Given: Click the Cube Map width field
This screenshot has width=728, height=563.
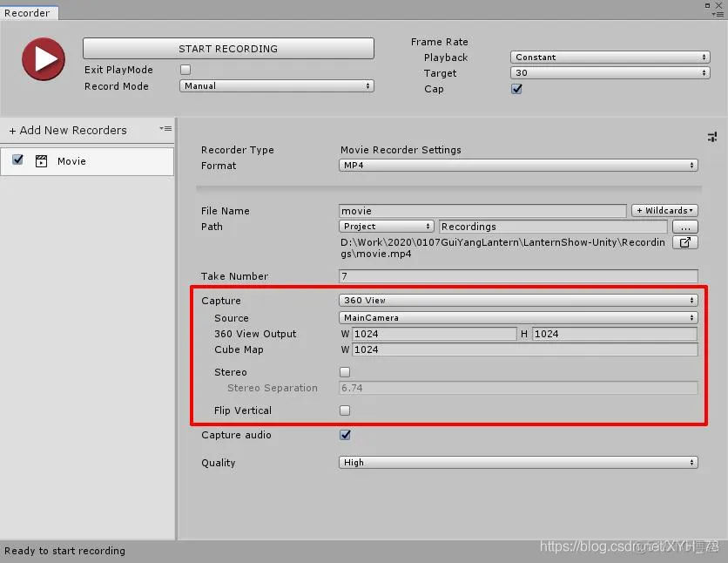Looking at the screenshot, I should (525, 349).
